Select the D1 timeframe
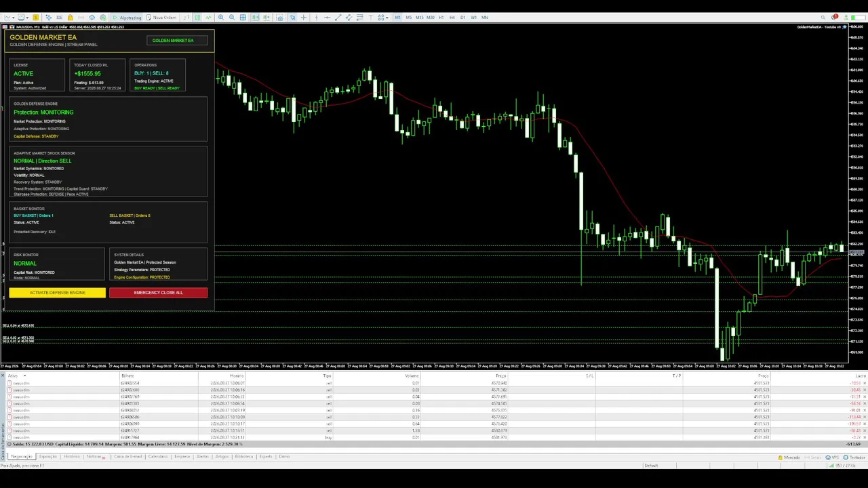This screenshot has height=488, width=868. tap(462, 18)
